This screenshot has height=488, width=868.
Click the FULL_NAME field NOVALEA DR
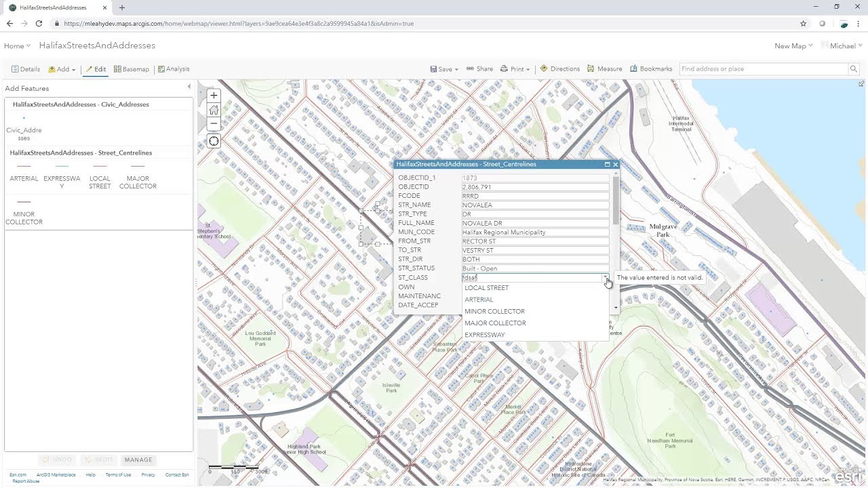(535, 223)
